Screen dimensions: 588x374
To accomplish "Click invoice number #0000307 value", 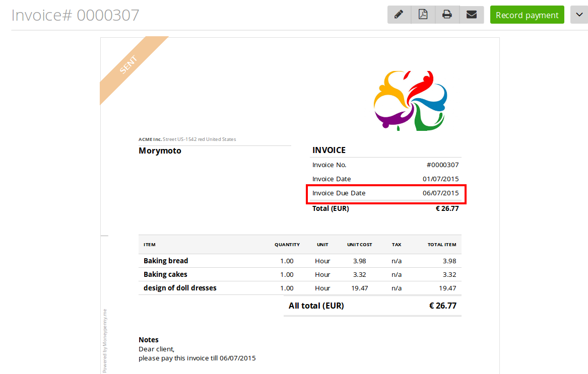I will [x=442, y=165].
